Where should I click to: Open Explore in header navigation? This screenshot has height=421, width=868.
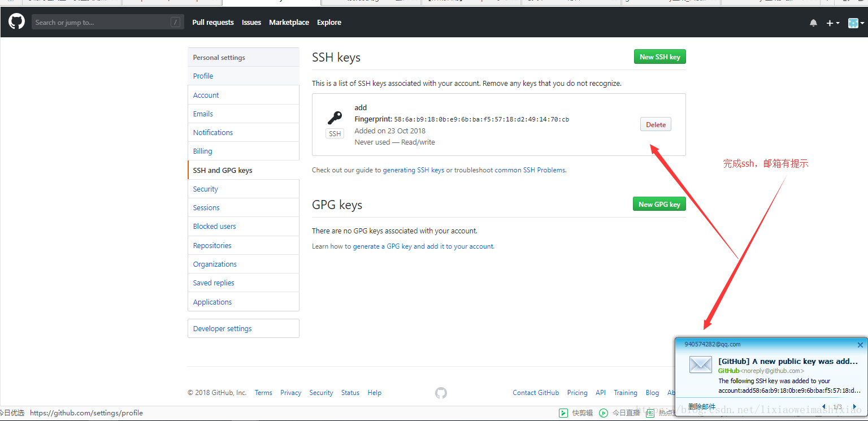pyautogui.click(x=329, y=23)
